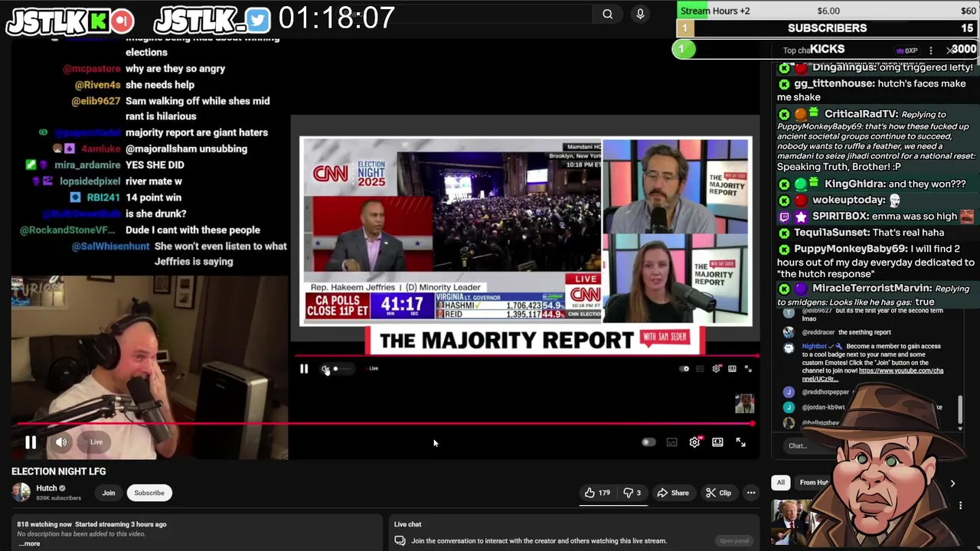Open embedded video's settings gear
980x551 pixels.
coord(717,369)
